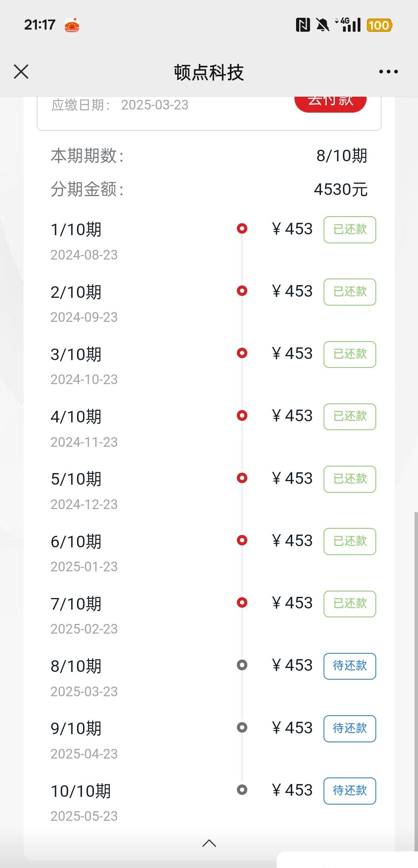Tap 待还款 button for 9/10期
Screen dimensions: 418x868
click(x=349, y=728)
